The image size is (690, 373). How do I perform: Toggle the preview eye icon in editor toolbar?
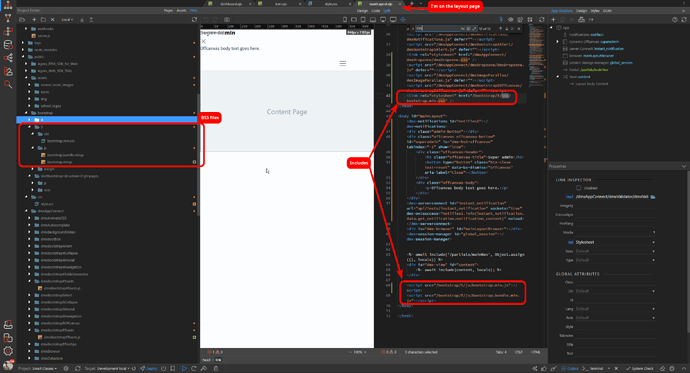click(510, 19)
